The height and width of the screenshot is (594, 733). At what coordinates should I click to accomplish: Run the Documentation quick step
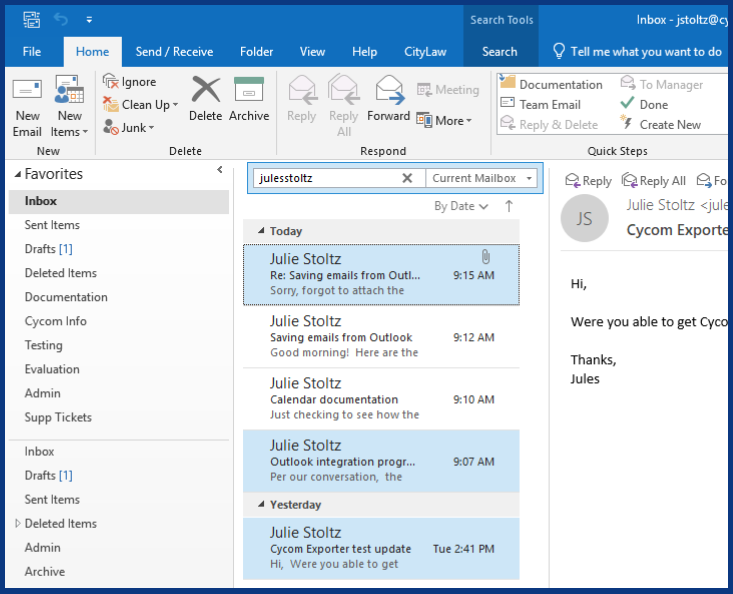(551, 84)
